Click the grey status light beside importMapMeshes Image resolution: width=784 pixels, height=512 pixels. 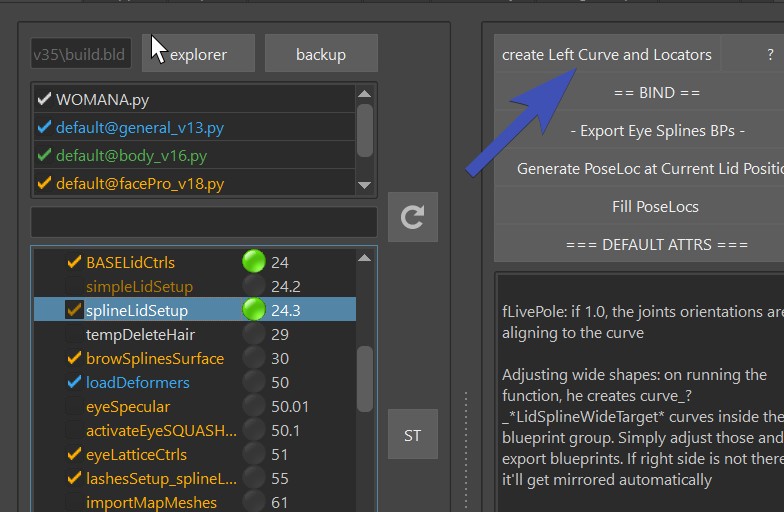tap(254, 502)
